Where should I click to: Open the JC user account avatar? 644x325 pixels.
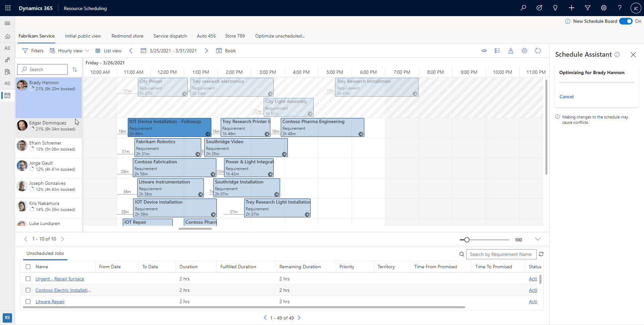click(636, 8)
